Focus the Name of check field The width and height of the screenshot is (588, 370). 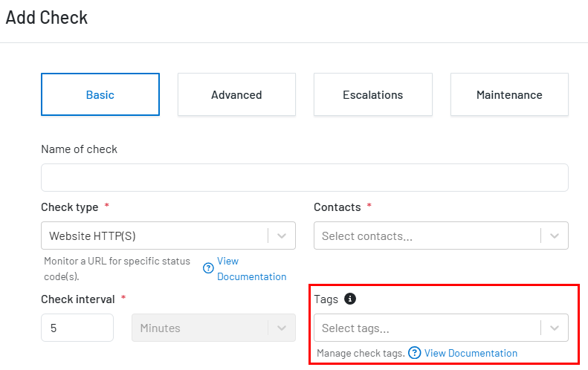(x=305, y=178)
